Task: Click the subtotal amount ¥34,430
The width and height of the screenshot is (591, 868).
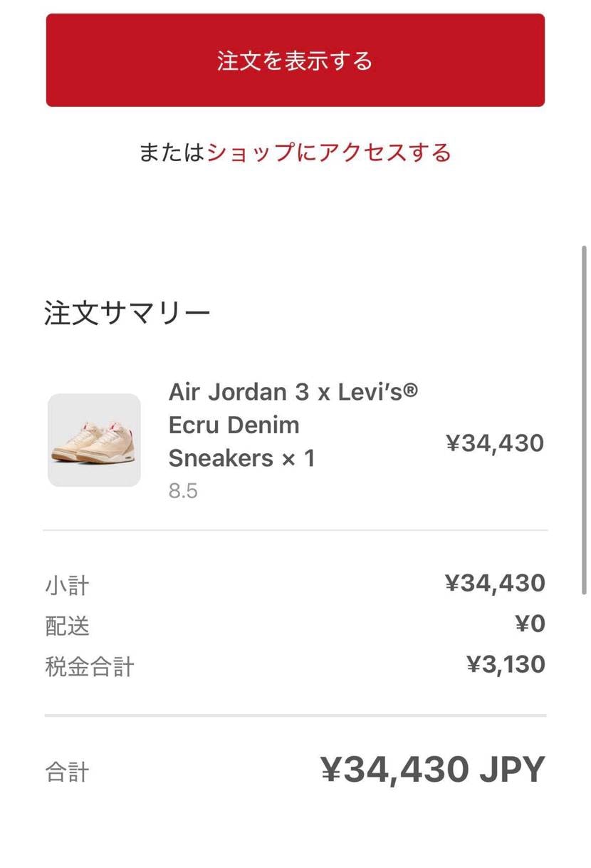Action: pyautogui.click(x=495, y=583)
